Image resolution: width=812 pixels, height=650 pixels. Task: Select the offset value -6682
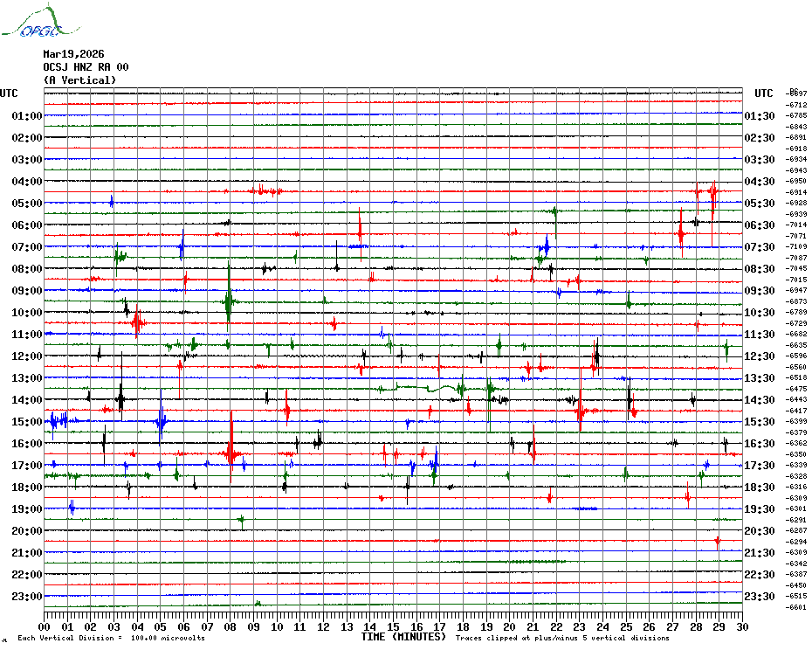(x=796, y=335)
